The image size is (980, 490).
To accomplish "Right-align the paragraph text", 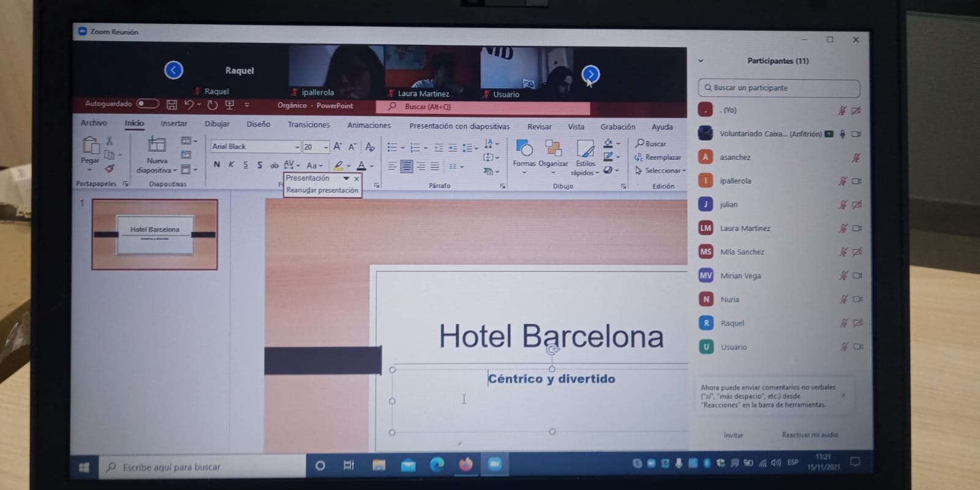I will pos(421,167).
